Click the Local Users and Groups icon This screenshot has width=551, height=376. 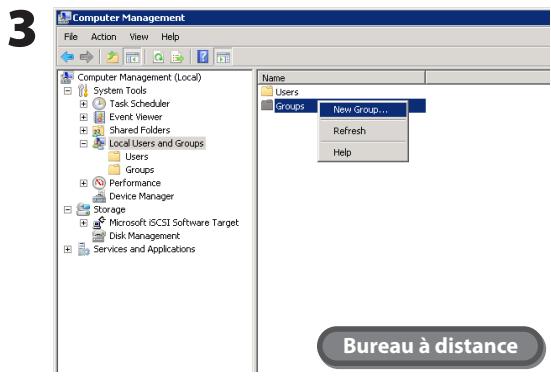pyautogui.click(x=99, y=143)
